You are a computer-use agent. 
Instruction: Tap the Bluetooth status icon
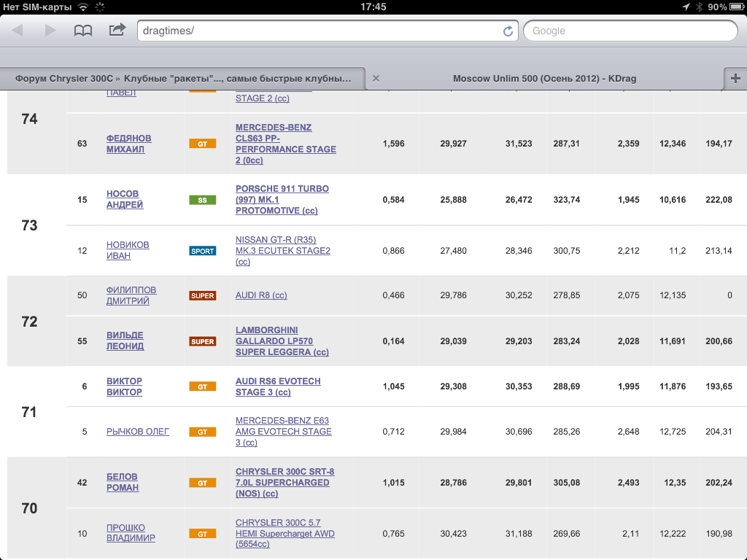point(699,7)
